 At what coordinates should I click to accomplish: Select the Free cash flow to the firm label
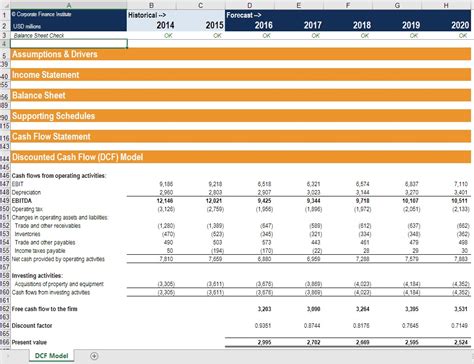coord(44,309)
